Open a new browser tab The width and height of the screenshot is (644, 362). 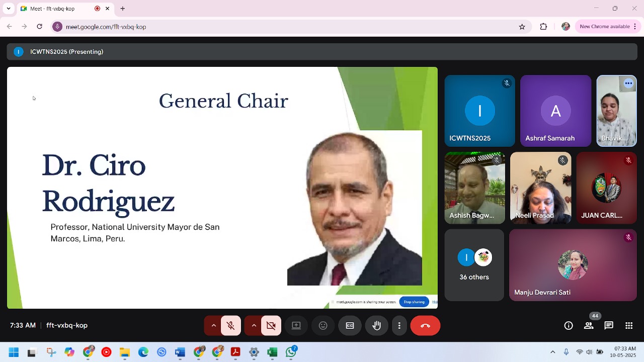[122, 9]
